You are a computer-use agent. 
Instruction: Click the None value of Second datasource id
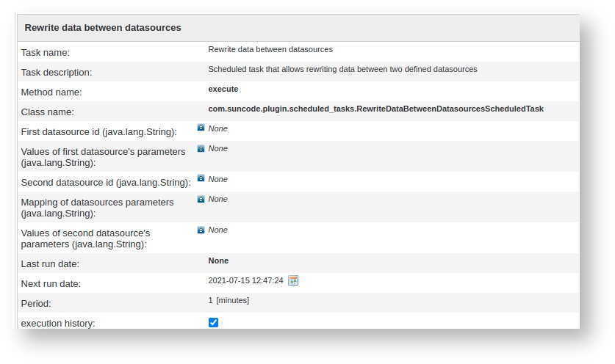pyautogui.click(x=217, y=179)
